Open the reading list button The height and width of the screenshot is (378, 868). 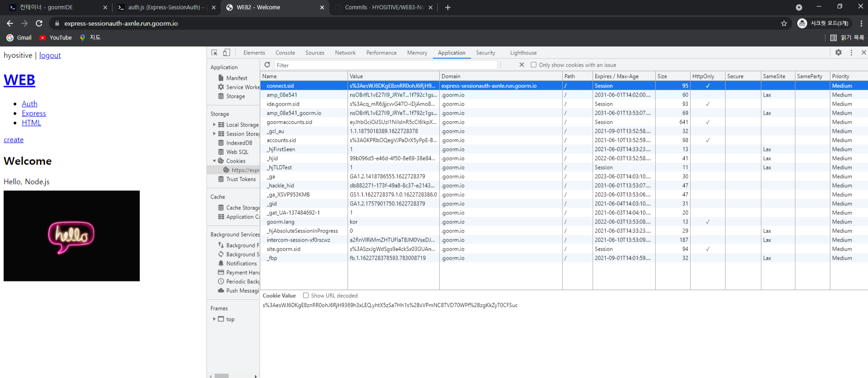[847, 38]
